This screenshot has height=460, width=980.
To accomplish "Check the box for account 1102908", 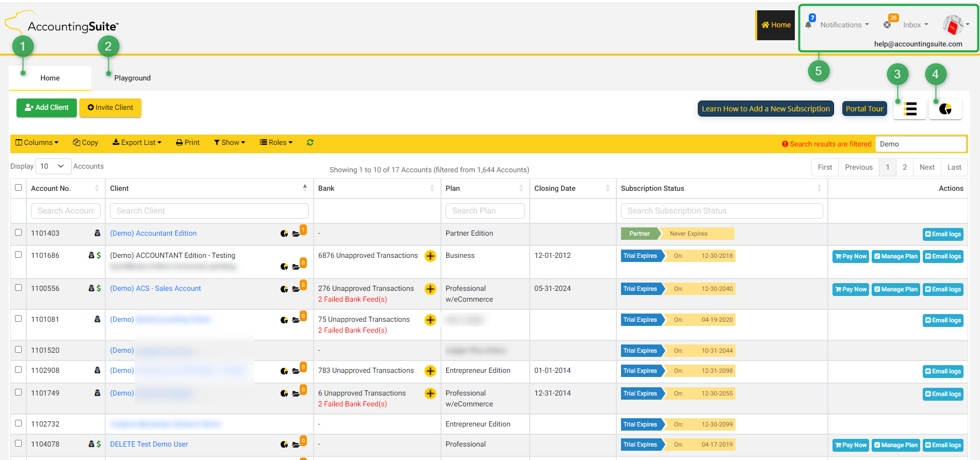I will tap(19, 369).
